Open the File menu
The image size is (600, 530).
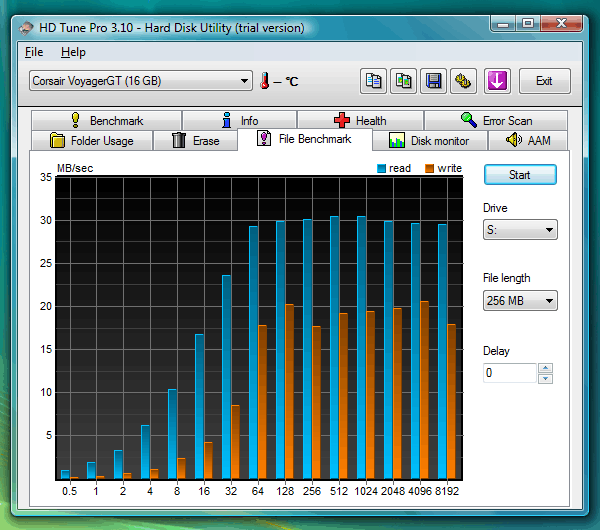[34, 52]
